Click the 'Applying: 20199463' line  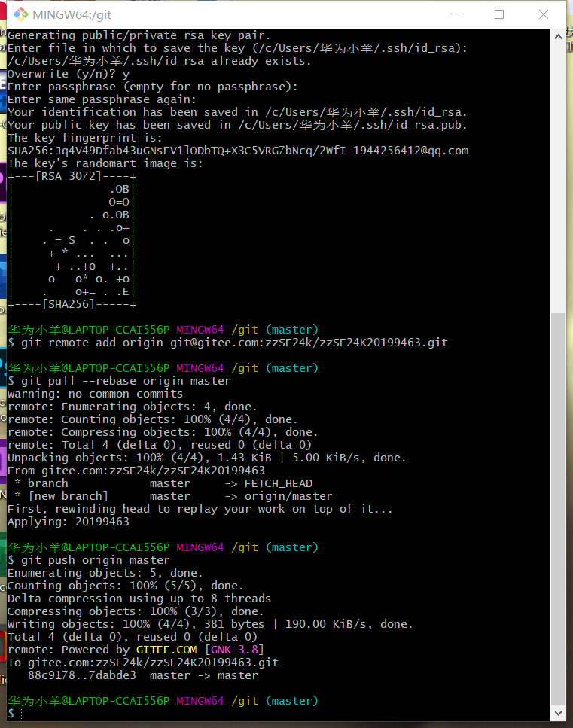point(69,522)
